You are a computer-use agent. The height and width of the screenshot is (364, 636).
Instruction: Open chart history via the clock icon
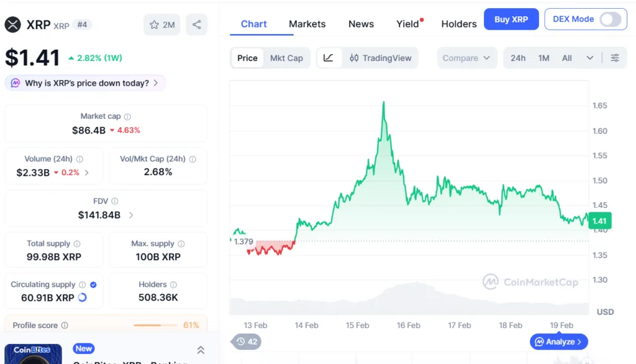[242, 342]
